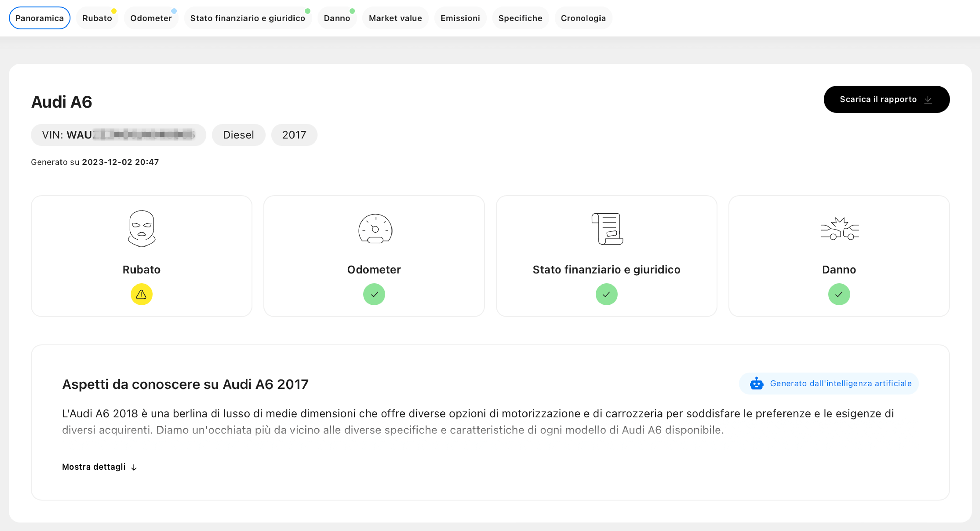Image resolution: width=980 pixels, height=531 pixels.
Task: Click the car crash damage icon
Action: pos(839,229)
